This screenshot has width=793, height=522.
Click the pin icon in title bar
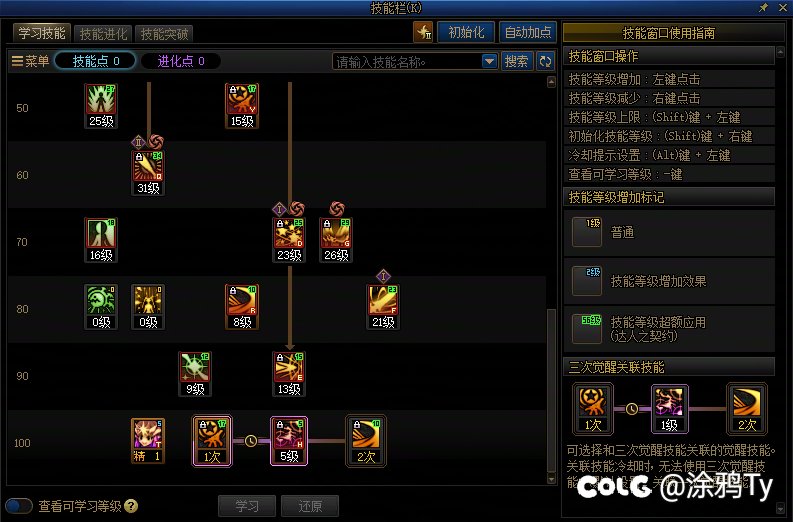coord(763,7)
